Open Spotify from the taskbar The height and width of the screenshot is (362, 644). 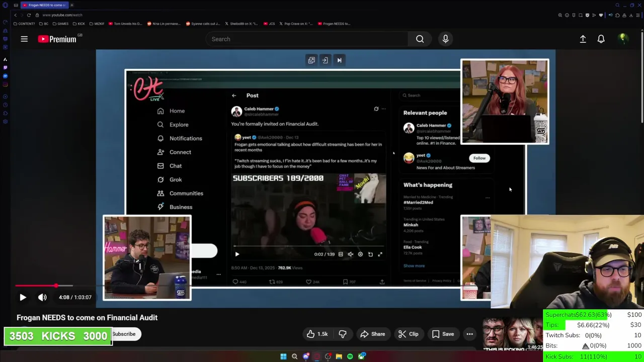[350, 356]
